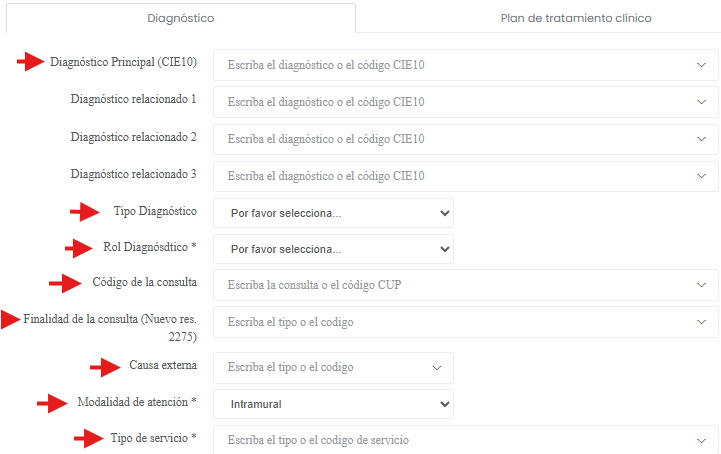
Task: Open the Diagnóstico relacionado 2 chevron
Action: (x=701, y=139)
